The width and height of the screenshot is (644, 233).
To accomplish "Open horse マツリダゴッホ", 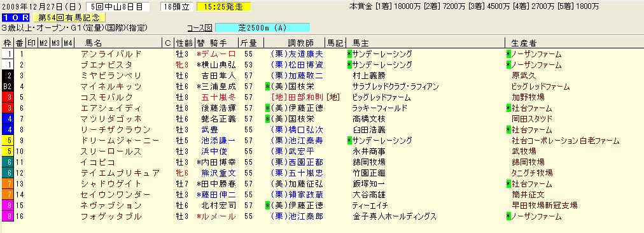I will [x=111, y=119].
